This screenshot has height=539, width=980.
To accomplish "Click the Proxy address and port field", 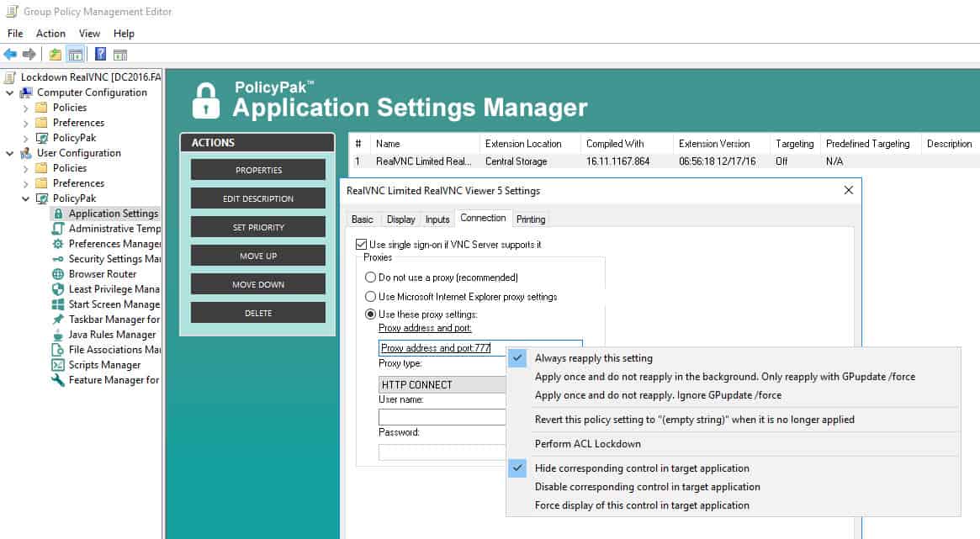I will [x=442, y=348].
